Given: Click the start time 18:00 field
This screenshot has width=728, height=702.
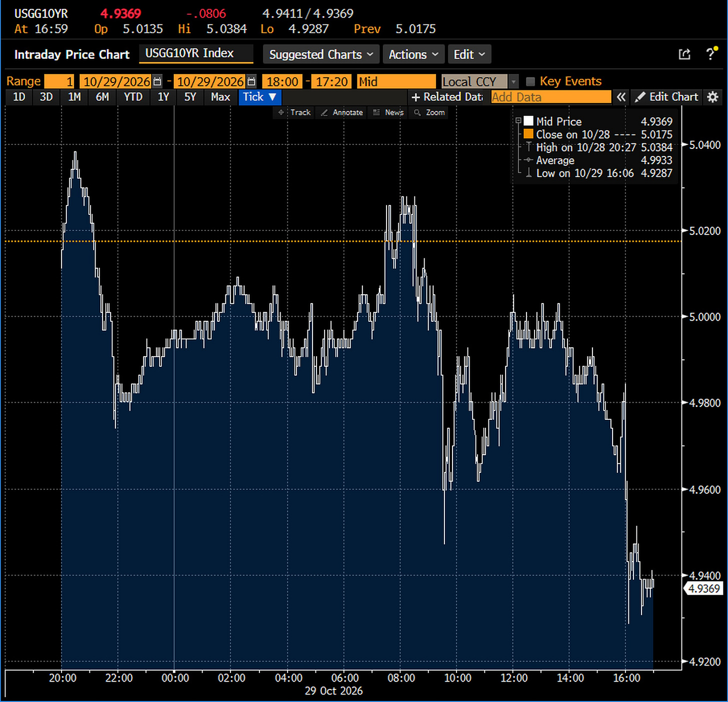Looking at the screenshot, I should (282, 81).
